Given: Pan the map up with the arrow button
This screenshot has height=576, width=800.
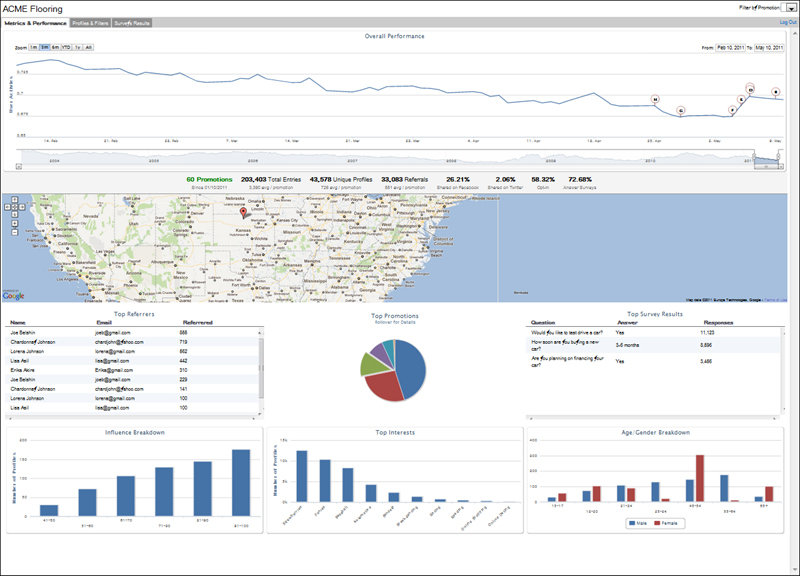Looking at the screenshot, I should coord(14,199).
